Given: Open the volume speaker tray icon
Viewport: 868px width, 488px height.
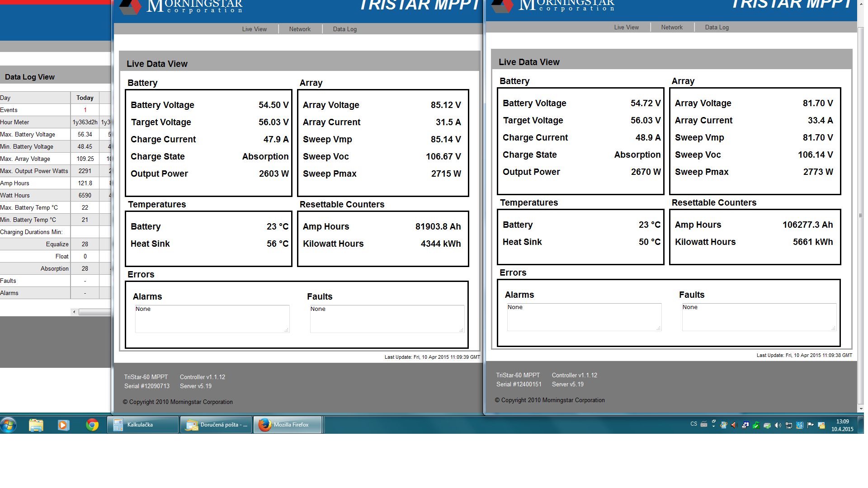Looking at the screenshot, I should click(778, 425).
